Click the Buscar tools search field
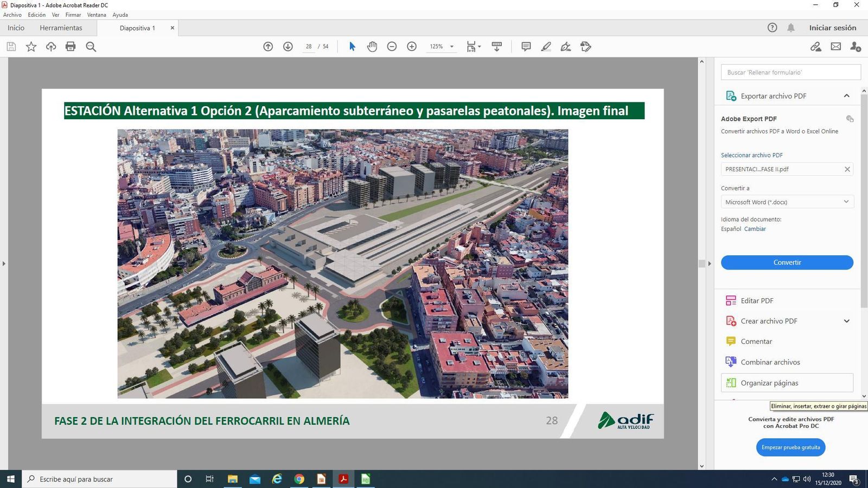 pos(790,72)
